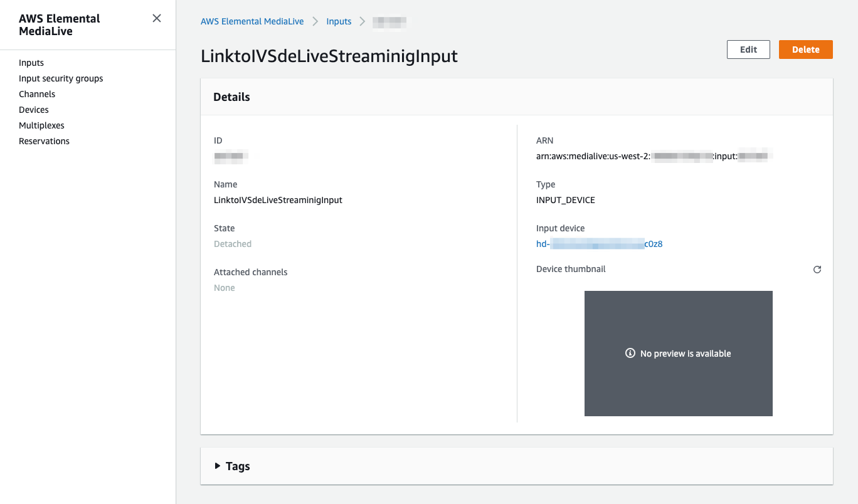
Task: Click the AWS Elemental MediaLive breadcrumb link
Action: tap(252, 21)
